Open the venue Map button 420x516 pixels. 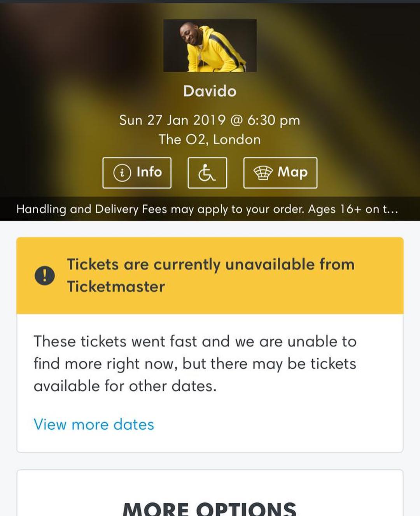coord(280,173)
